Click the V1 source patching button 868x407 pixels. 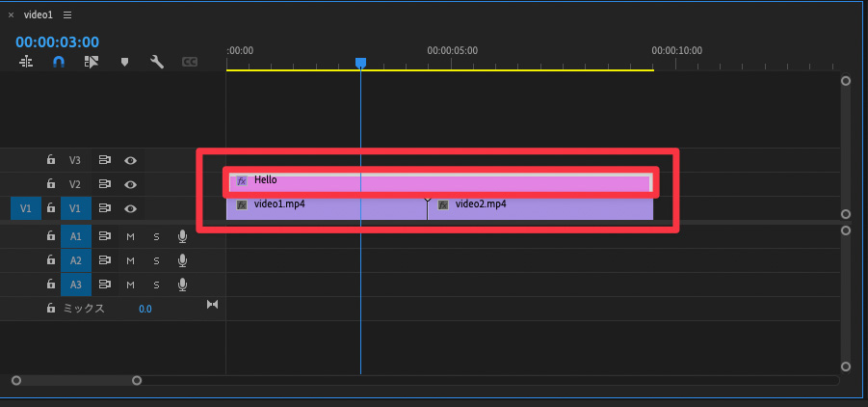pyautogui.click(x=26, y=208)
